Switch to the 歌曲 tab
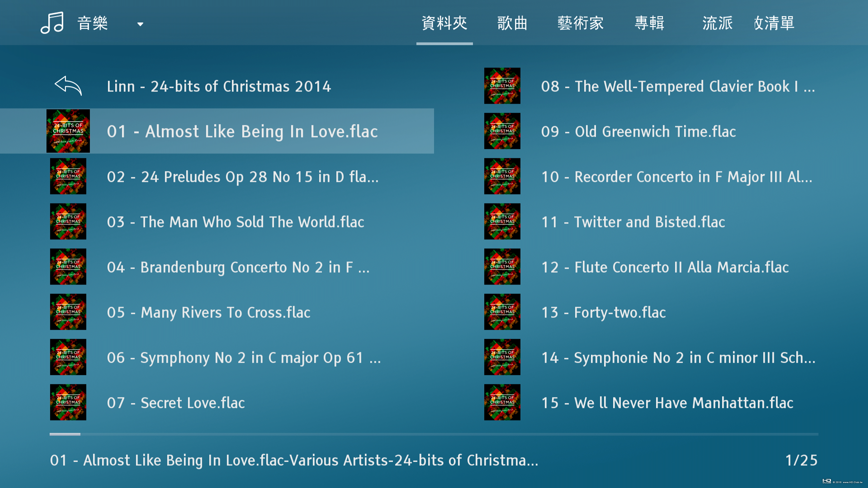The width and height of the screenshot is (868, 488). 512,23
